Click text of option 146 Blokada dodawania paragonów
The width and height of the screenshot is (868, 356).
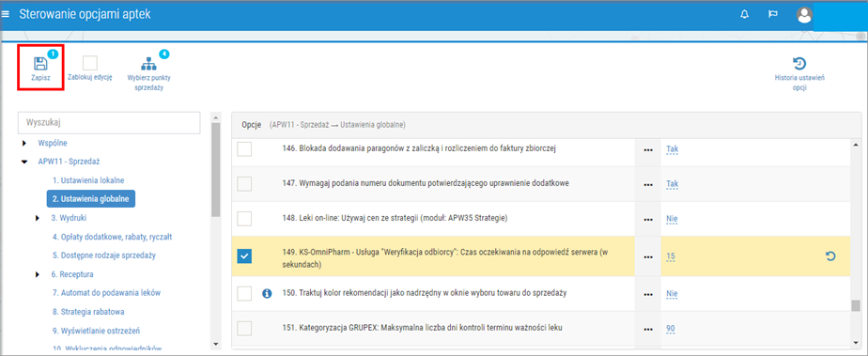point(419,148)
